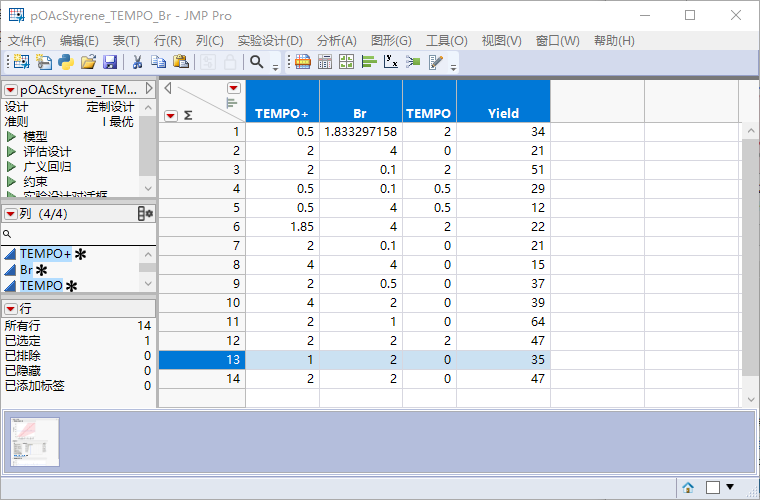
Task: Open the Fit Y by X tool
Action: pos(391,62)
